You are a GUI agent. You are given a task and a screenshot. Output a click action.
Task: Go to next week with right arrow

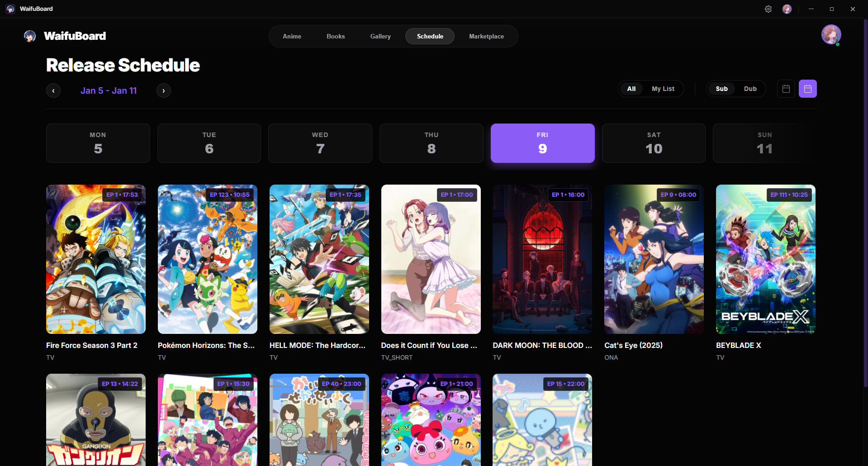click(163, 90)
